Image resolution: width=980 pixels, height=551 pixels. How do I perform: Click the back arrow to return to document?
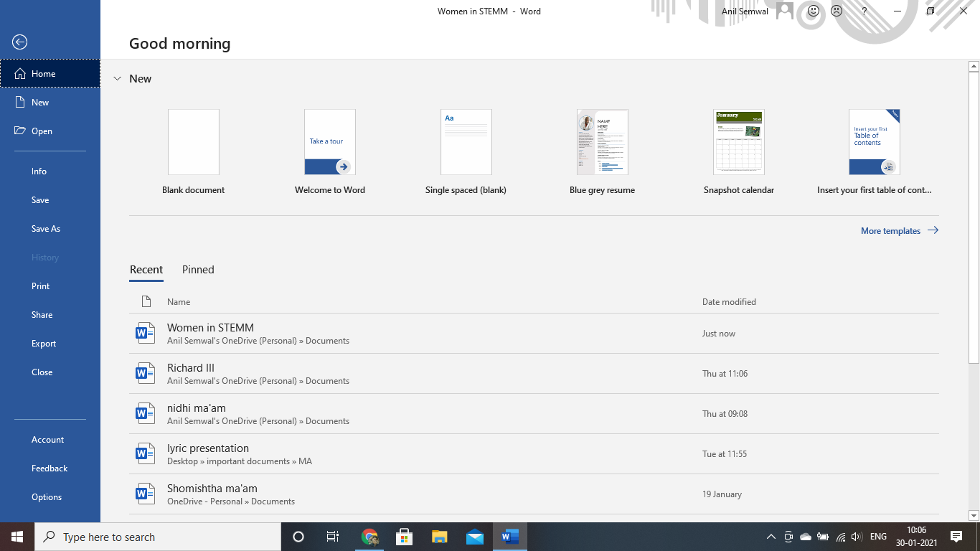pos(20,42)
